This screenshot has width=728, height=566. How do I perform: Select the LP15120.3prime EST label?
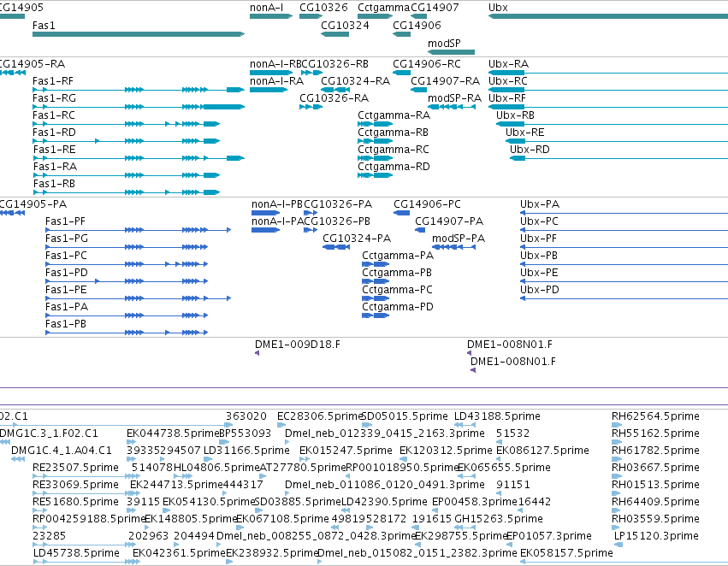coord(656,536)
